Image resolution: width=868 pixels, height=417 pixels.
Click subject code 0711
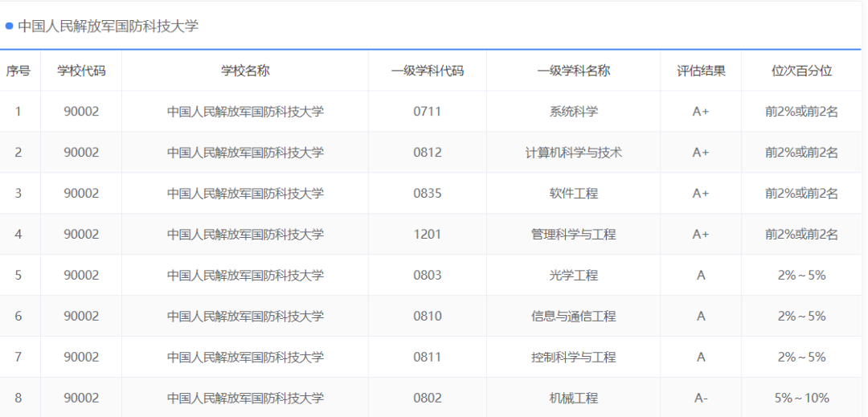(428, 112)
